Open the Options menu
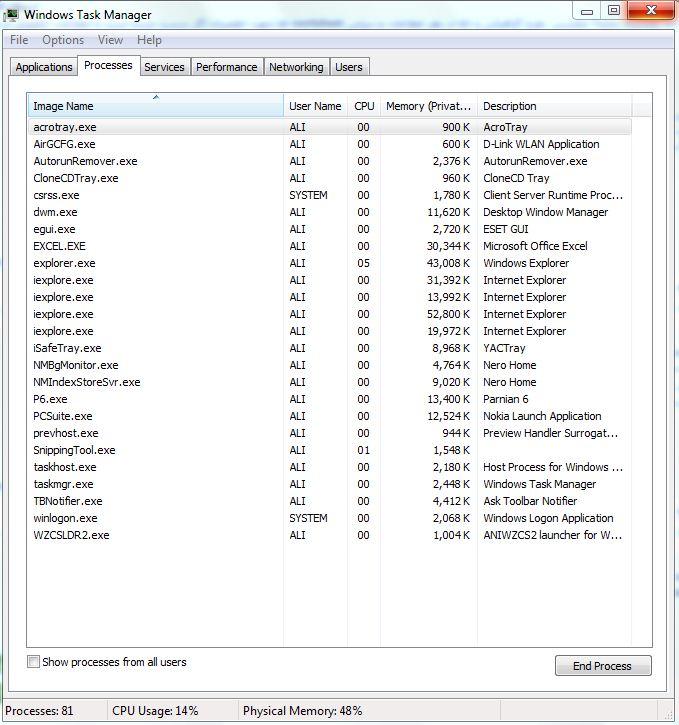 pos(63,40)
